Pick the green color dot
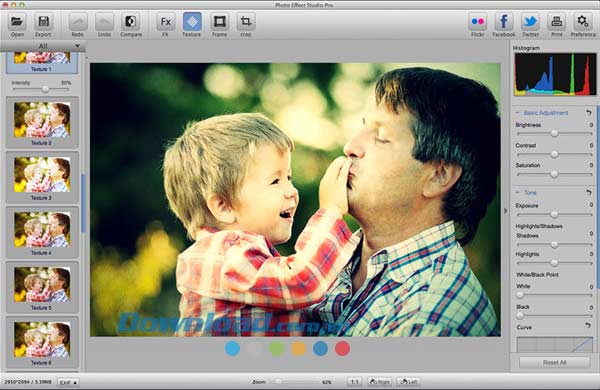Screen dimensions: 600x390 (276, 349)
